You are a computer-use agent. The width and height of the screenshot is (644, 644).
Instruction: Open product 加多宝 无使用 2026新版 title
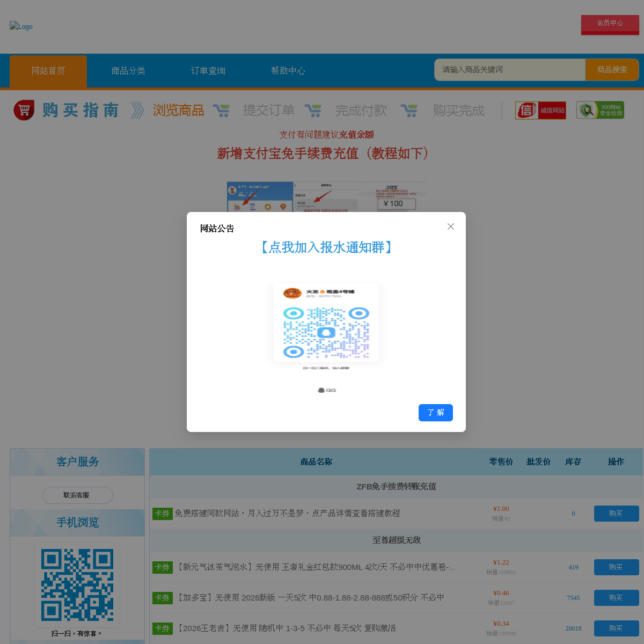[x=310, y=598]
